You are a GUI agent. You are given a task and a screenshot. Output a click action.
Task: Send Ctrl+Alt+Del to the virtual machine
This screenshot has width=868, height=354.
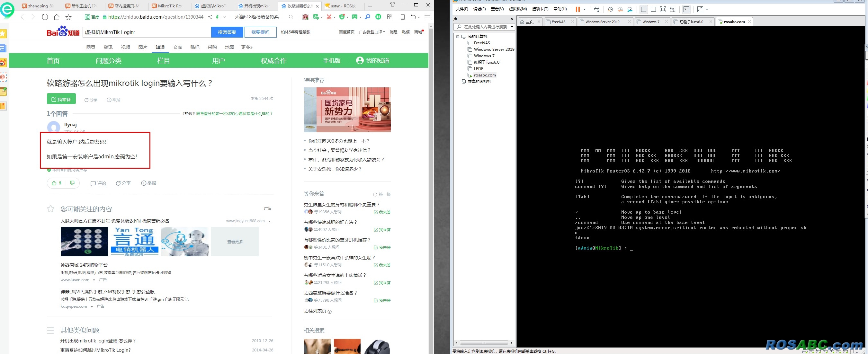(x=597, y=9)
